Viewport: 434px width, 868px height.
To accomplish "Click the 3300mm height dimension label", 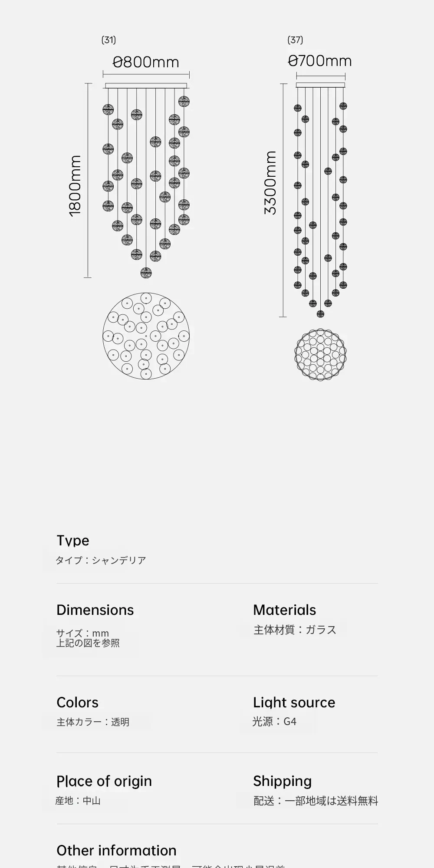I will [270, 182].
